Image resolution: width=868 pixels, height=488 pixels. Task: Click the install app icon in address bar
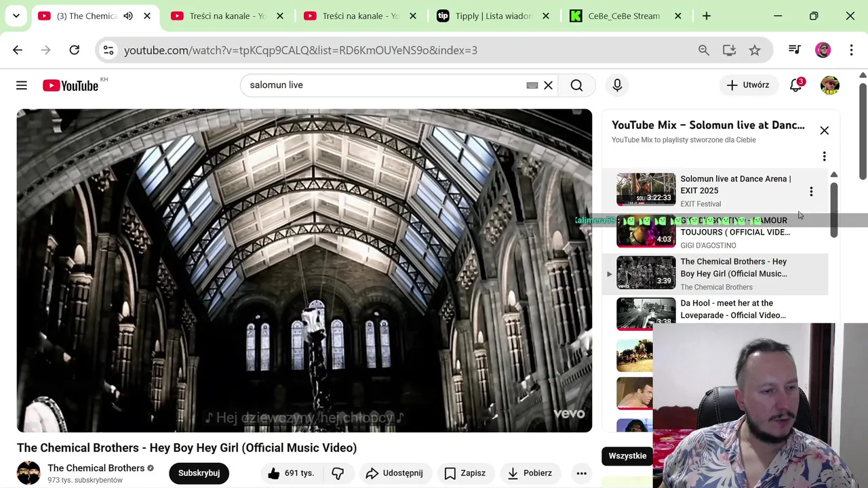729,49
